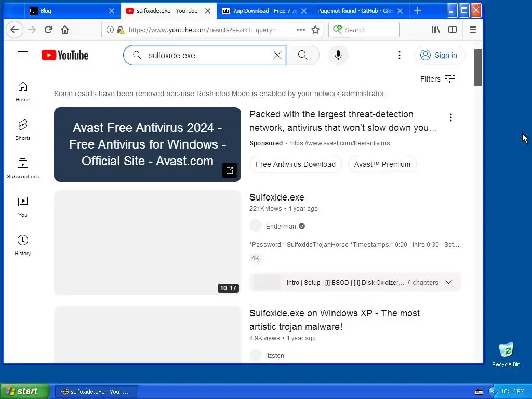Bookmark this page with the star icon

click(x=315, y=30)
